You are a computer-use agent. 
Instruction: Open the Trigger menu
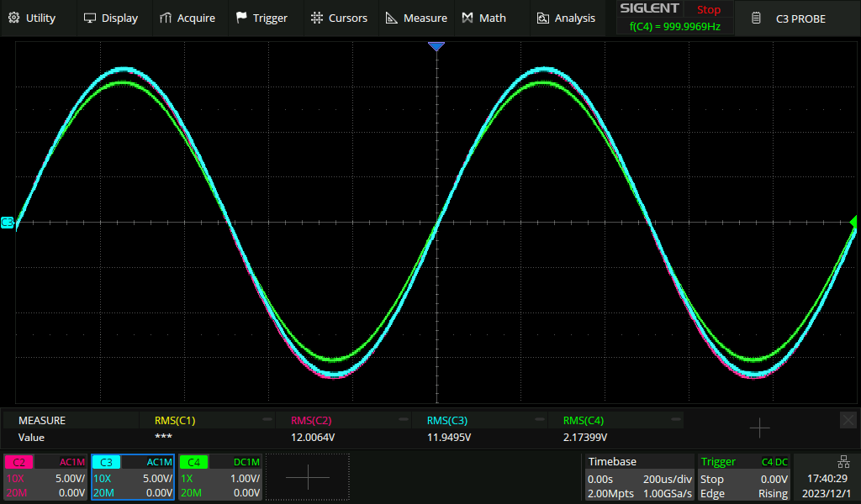point(262,18)
